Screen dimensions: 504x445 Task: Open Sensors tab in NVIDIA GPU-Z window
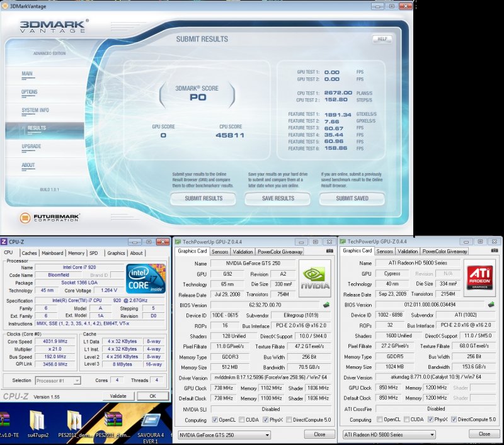220,252
